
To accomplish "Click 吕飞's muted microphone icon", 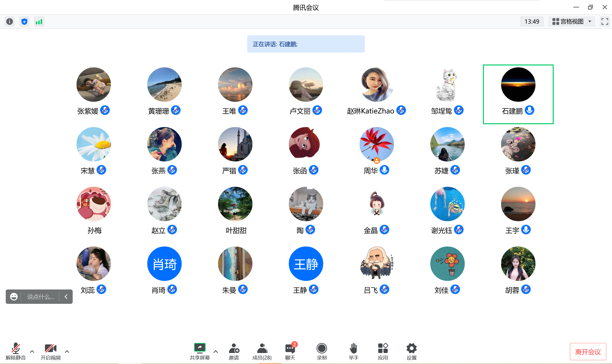I will point(384,290).
